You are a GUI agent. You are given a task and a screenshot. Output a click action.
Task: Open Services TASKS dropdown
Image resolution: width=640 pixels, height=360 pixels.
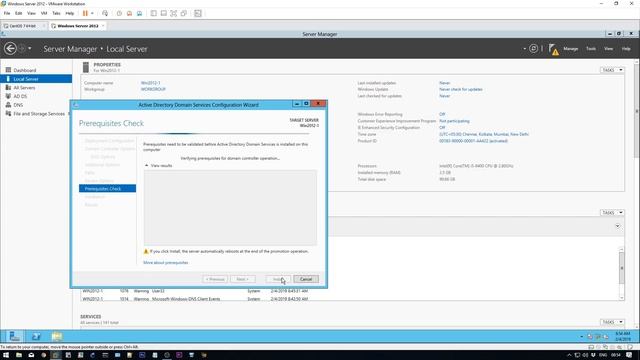coord(612,322)
